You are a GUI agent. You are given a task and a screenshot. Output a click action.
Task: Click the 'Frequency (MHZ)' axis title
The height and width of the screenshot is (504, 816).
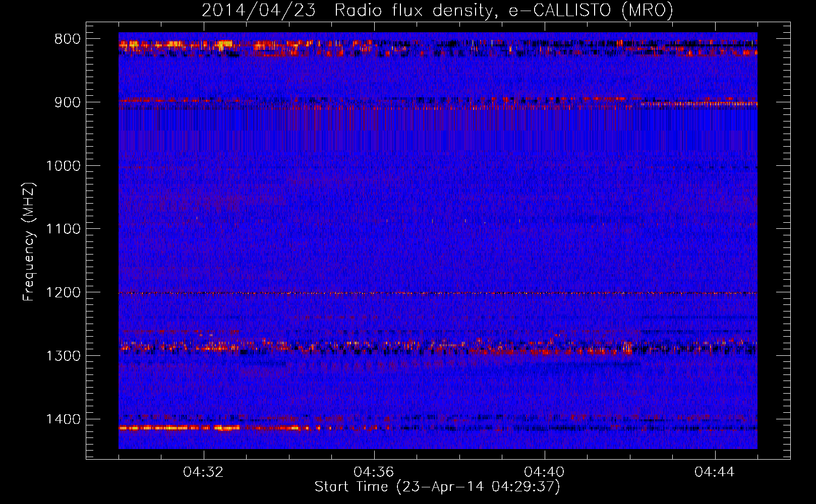click(29, 242)
